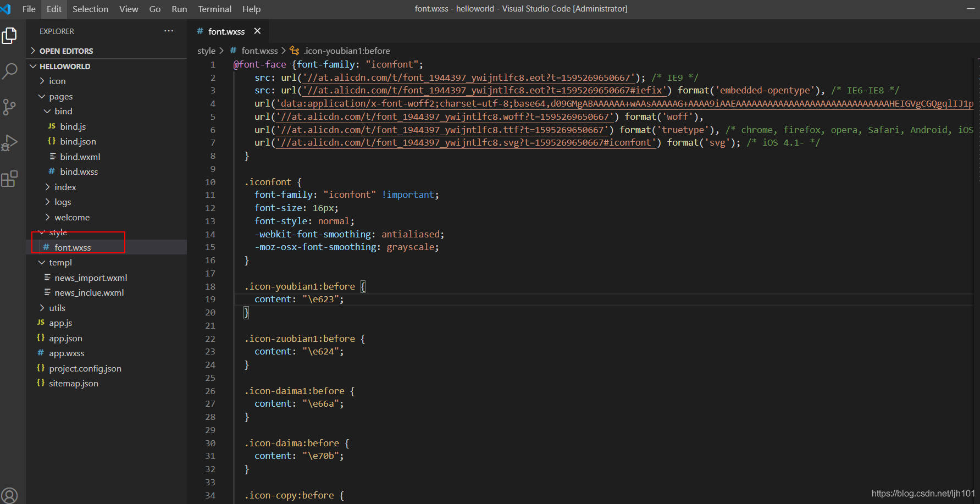Expand the utils folder
Screen dimensions: 980x504
tap(57, 308)
